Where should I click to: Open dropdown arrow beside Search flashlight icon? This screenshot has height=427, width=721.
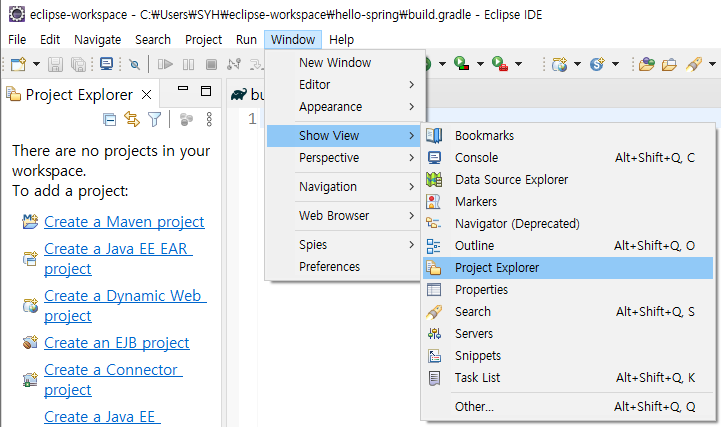pyautogui.click(x=712, y=64)
